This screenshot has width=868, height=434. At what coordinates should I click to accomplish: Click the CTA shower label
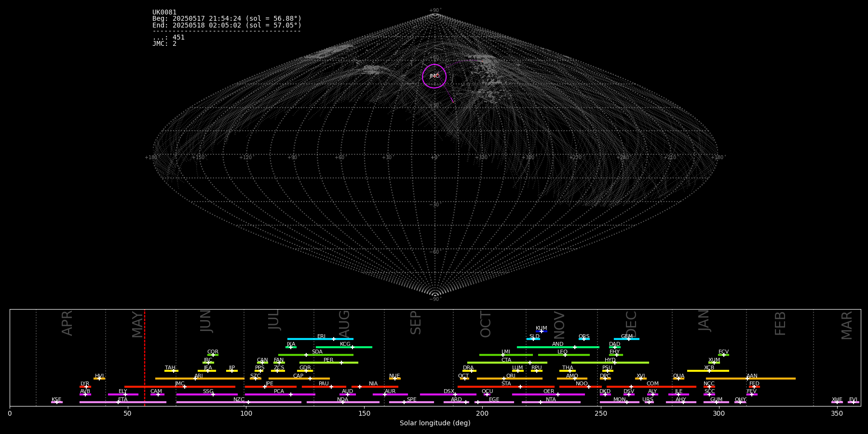pos(506,360)
